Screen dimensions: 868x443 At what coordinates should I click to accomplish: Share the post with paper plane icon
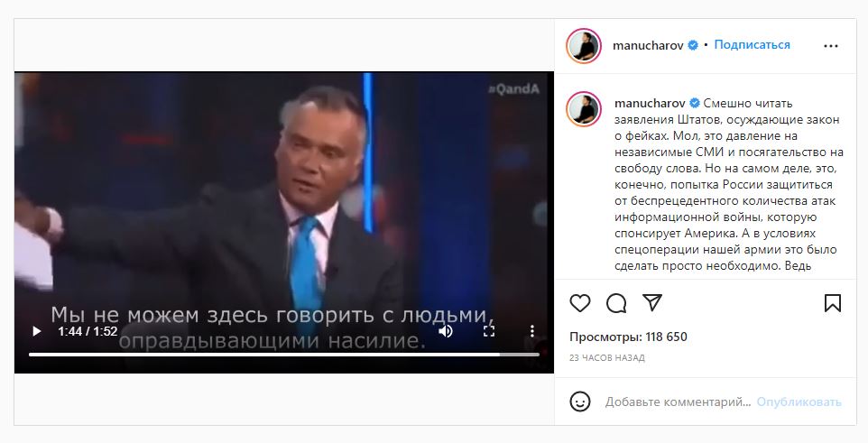click(x=652, y=303)
